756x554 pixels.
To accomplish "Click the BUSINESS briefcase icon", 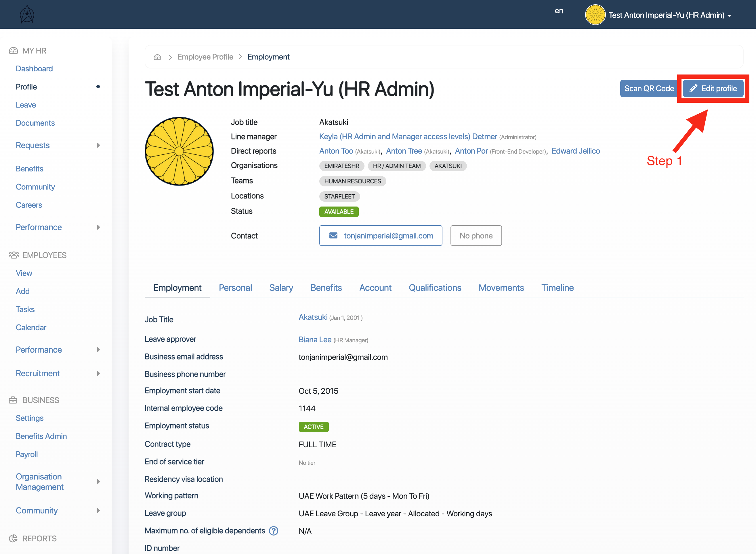I will [x=13, y=400].
